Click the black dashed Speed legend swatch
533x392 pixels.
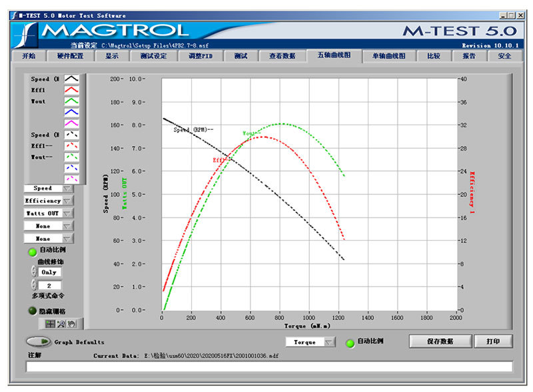coord(71,135)
